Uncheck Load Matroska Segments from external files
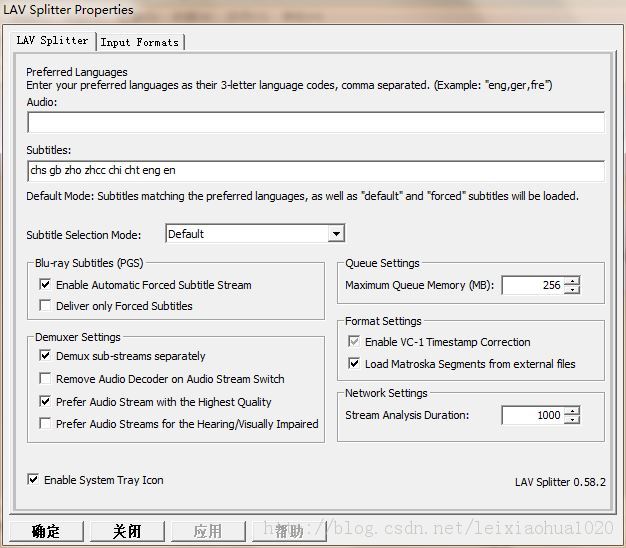The height and width of the screenshot is (548, 626). 354,363
